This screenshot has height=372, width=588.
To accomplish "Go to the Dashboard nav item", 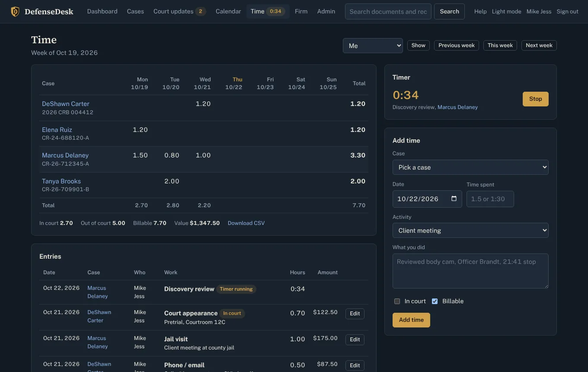I will click(x=102, y=11).
